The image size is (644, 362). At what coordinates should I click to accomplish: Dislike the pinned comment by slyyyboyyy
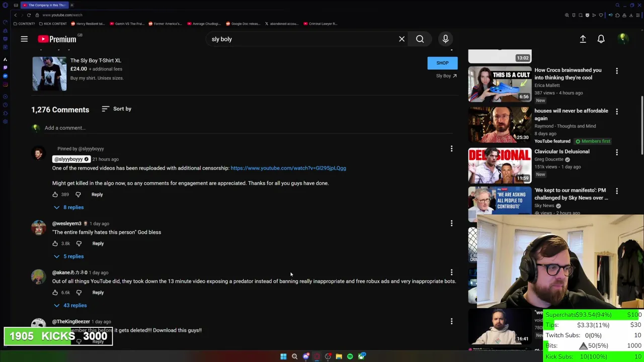point(78,195)
